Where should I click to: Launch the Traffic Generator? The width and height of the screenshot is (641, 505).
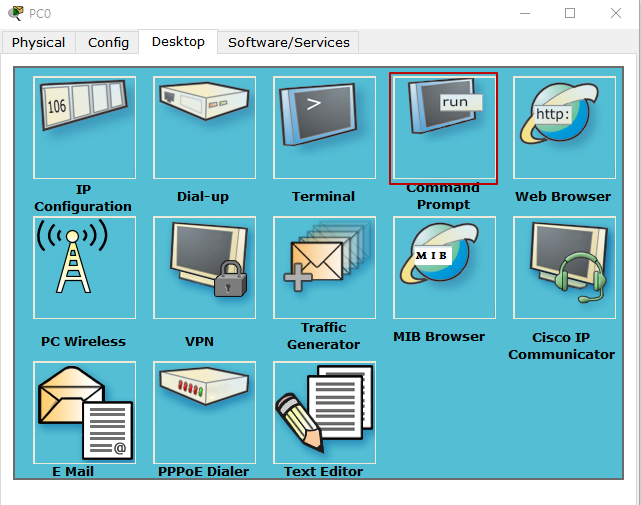(x=324, y=267)
